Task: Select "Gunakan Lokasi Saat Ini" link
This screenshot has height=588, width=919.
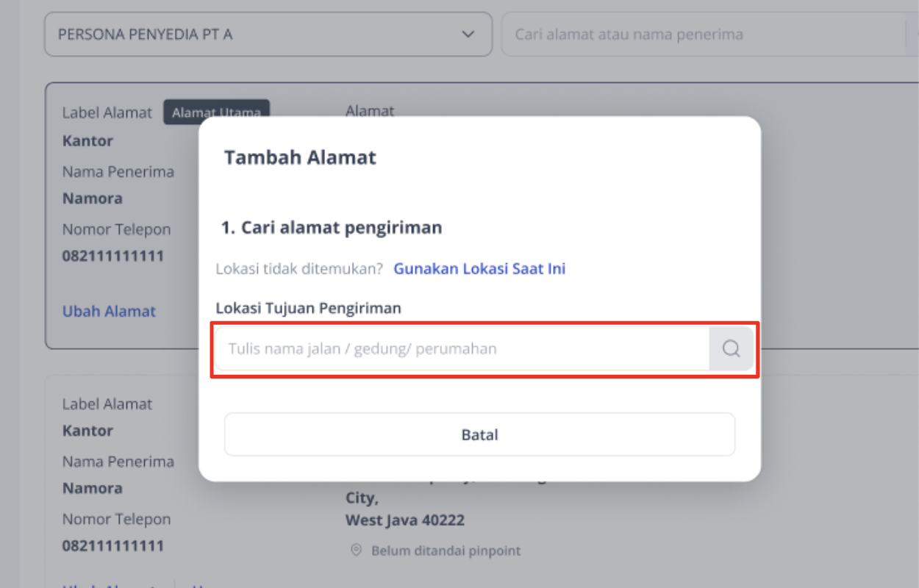Action: (479, 268)
